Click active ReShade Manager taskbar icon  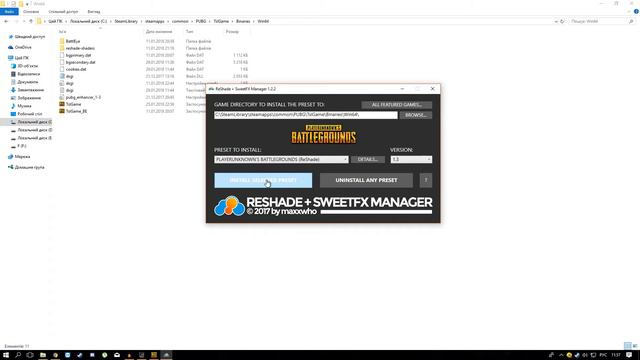click(166, 355)
